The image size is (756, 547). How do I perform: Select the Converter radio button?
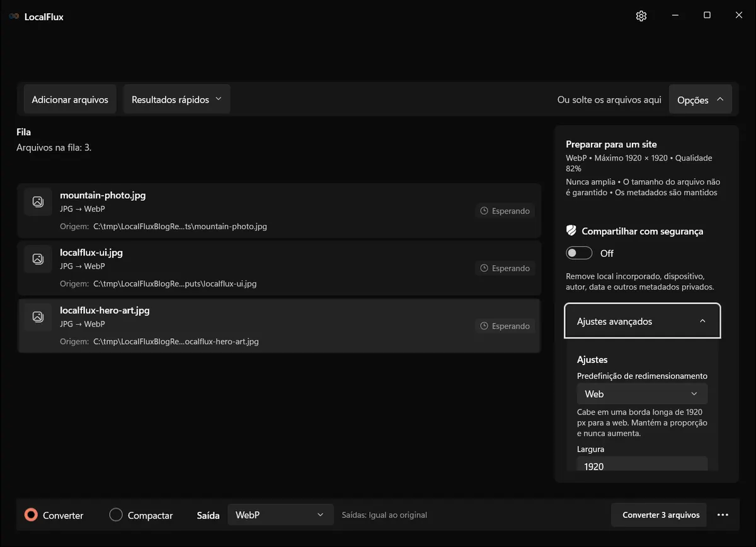tap(31, 515)
